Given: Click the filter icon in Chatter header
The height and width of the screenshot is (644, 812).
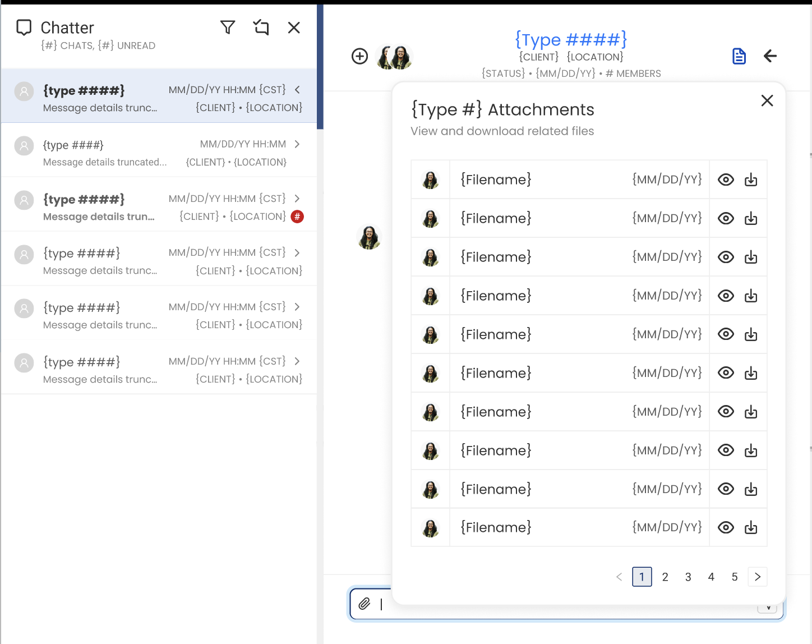Looking at the screenshot, I should [x=228, y=27].
